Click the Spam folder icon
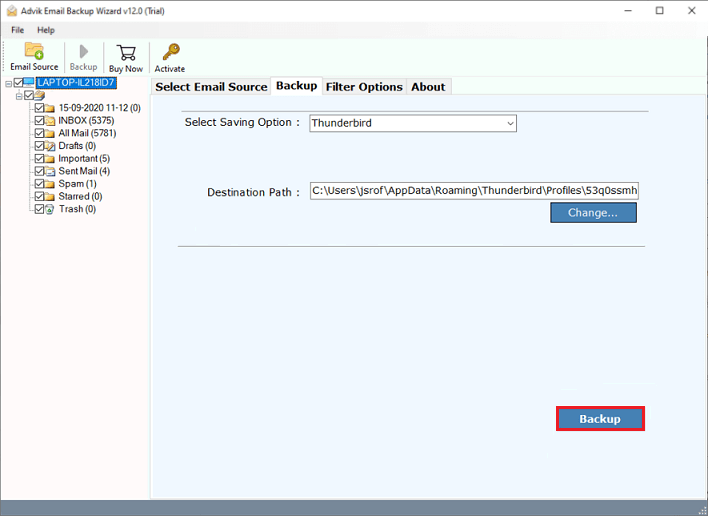 coord(50,184)
